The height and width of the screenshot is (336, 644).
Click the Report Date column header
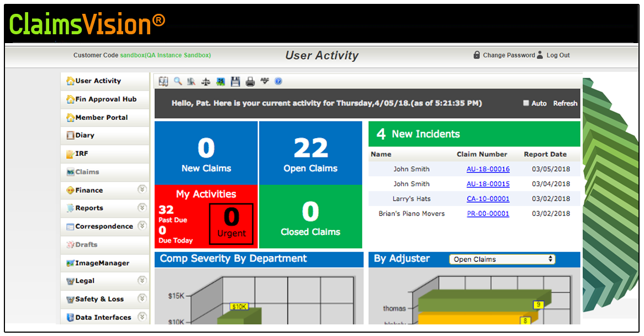coord(545,154)
